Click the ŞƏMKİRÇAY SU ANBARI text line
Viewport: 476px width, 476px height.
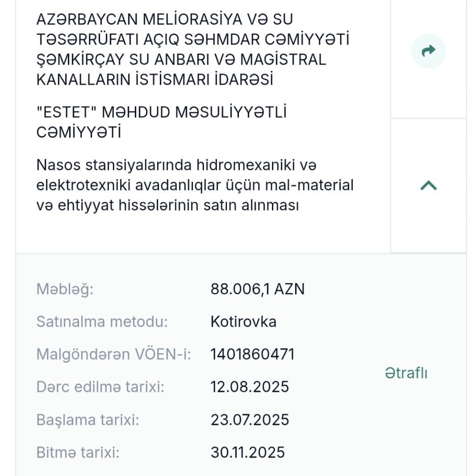[x=181, y=60]
